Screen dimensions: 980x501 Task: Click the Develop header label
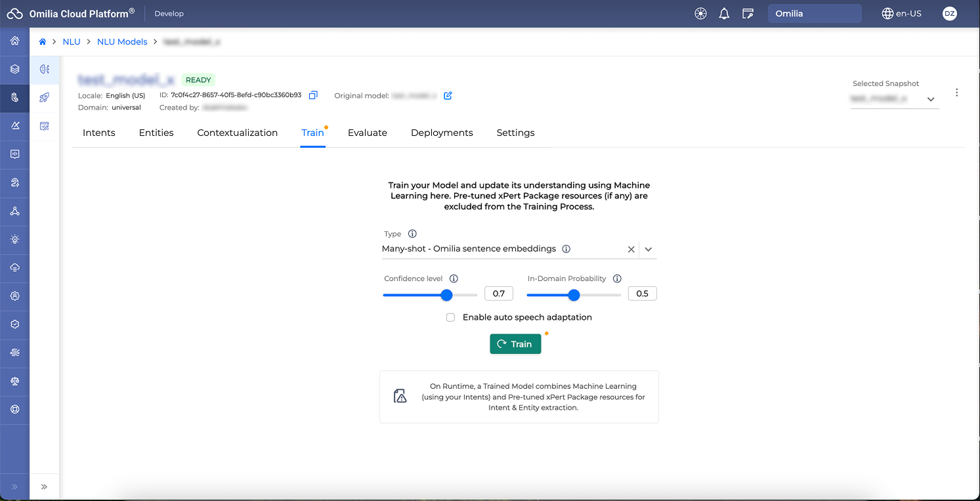169,13
